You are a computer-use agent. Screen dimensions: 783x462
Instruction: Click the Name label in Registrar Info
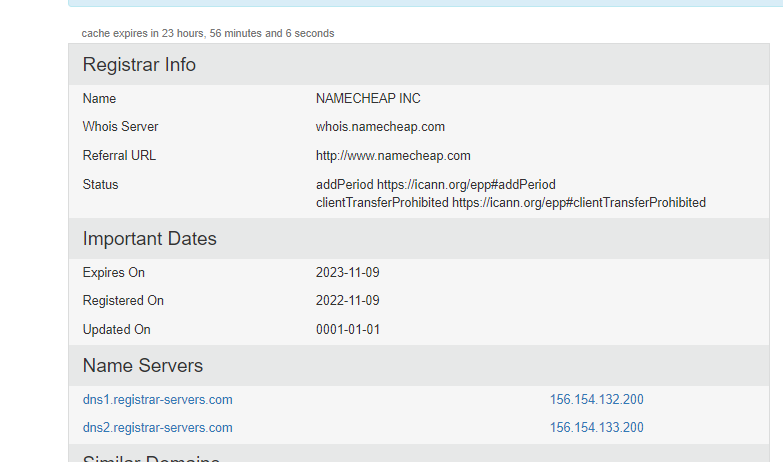(99, 98)
